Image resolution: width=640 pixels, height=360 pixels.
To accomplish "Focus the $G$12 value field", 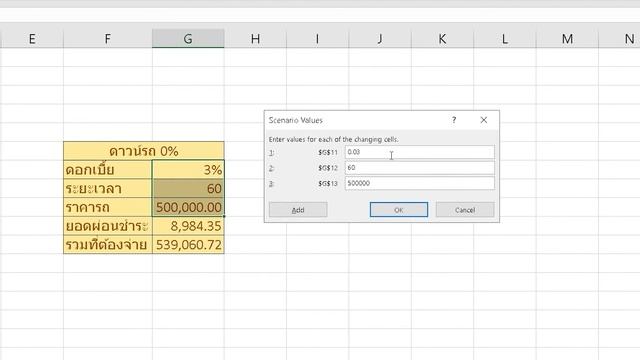I will (x=420, y=168).
